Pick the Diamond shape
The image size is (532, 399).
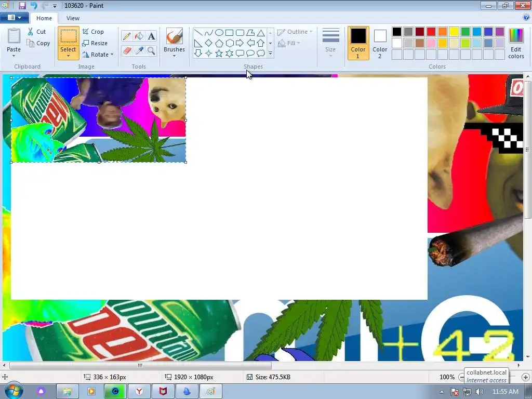tap(209, 43)
